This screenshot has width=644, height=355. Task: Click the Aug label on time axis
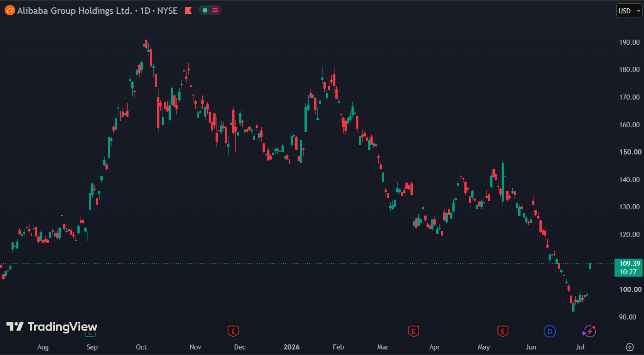coord(43,347)
